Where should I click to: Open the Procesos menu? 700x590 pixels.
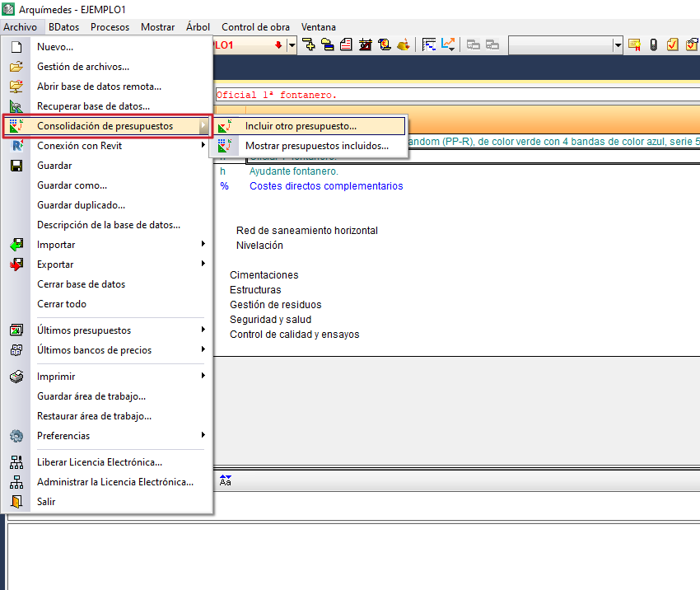coord(110,26)
